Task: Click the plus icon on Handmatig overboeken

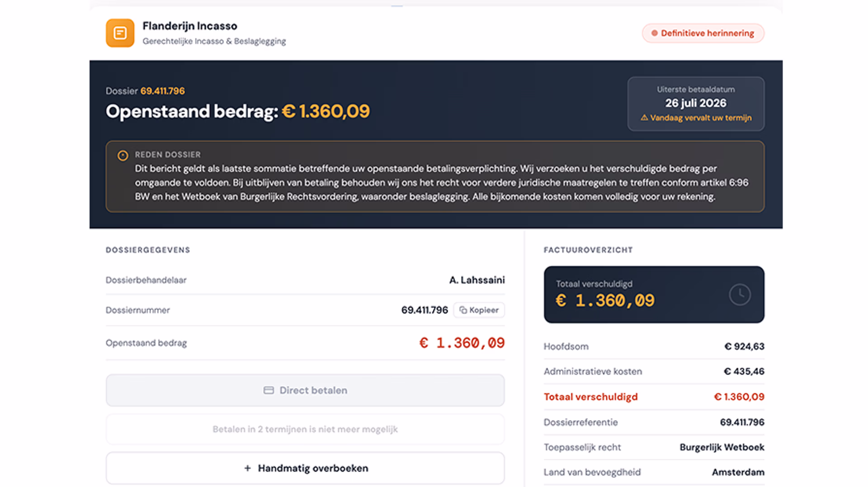Action: coord(247,468)
